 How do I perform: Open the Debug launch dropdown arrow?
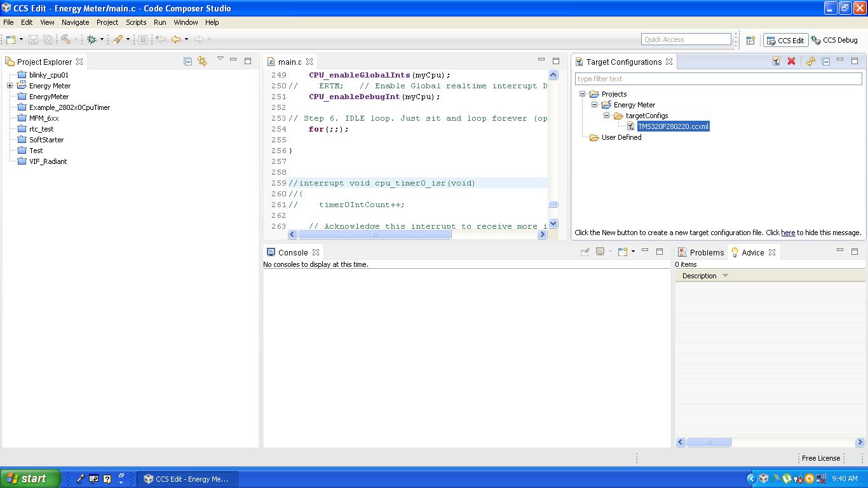click(102, 39)
